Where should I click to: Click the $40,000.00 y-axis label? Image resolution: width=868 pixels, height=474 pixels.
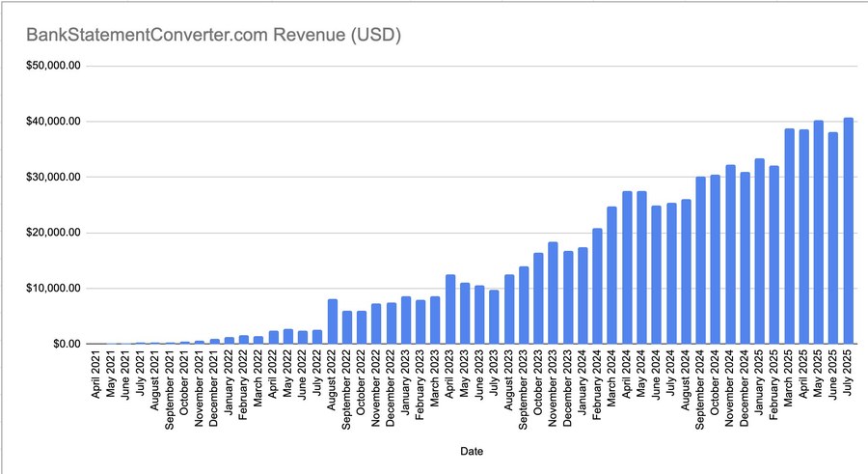[53, 122]
